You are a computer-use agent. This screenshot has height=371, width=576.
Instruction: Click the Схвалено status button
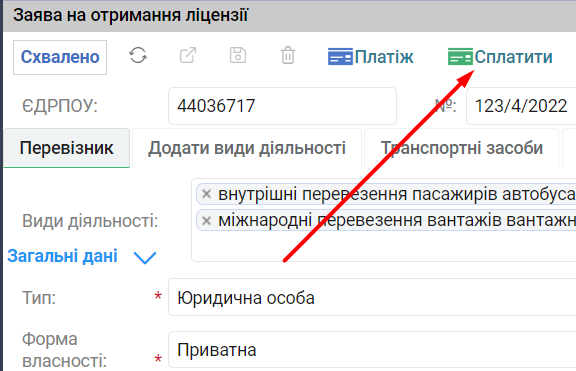click(x=60, y=57)
